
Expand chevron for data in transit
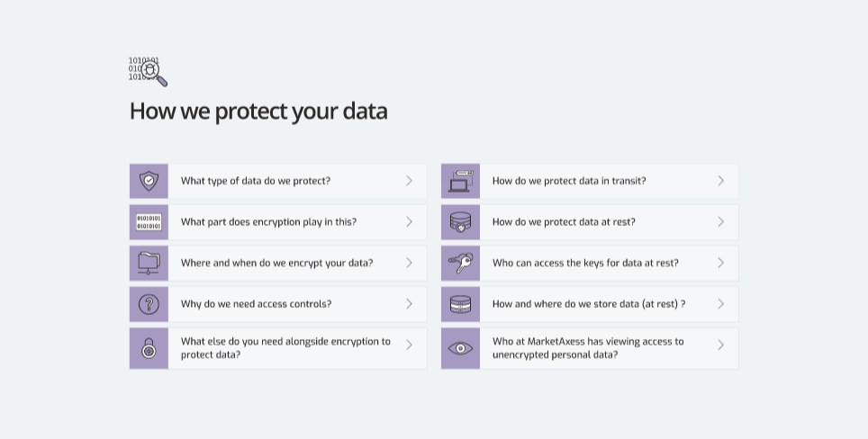[720, 181]
